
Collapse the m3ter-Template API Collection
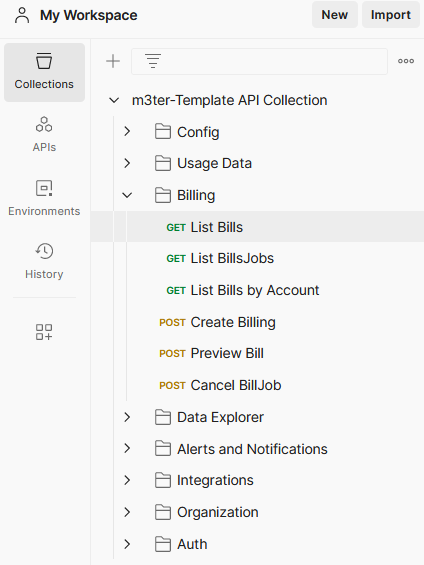pos(114,101)
